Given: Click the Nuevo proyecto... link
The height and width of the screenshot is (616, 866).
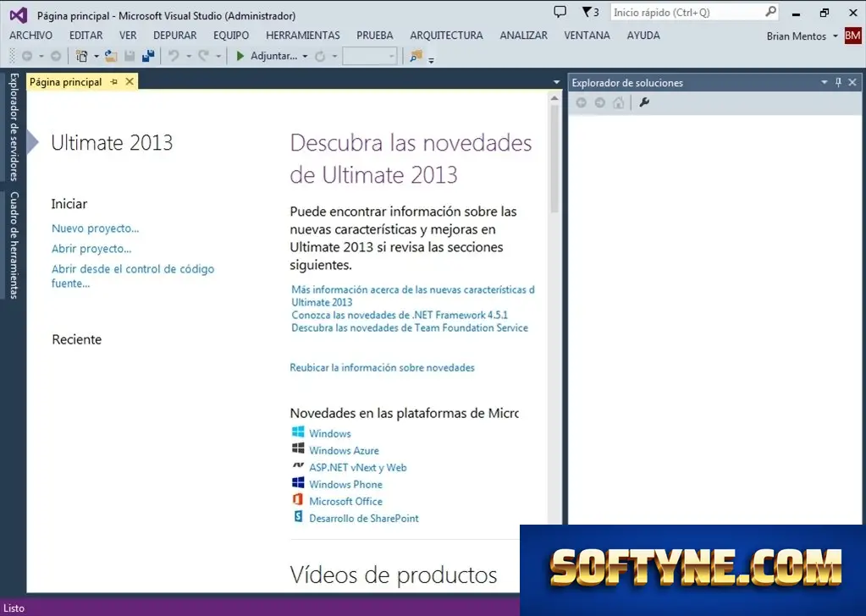Looking at the screenshot, I should pyautogui.click(x=95, y=228).
